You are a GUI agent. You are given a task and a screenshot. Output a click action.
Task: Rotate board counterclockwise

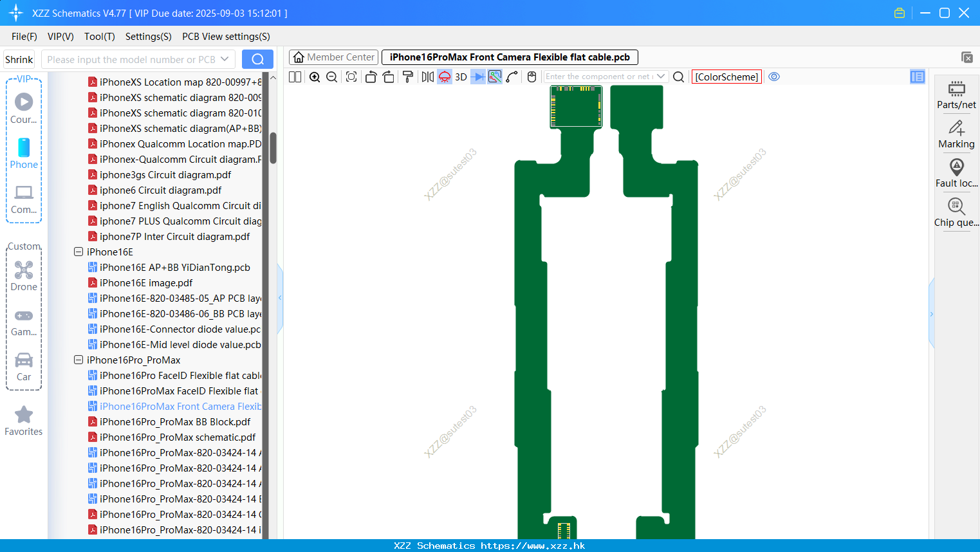click(x=371, y=77)
